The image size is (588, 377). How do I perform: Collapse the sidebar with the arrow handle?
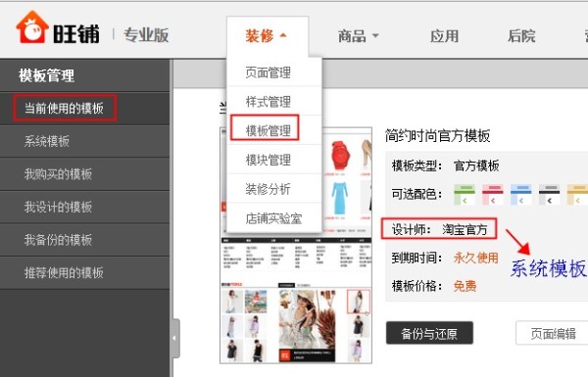[x=175, y=339]
